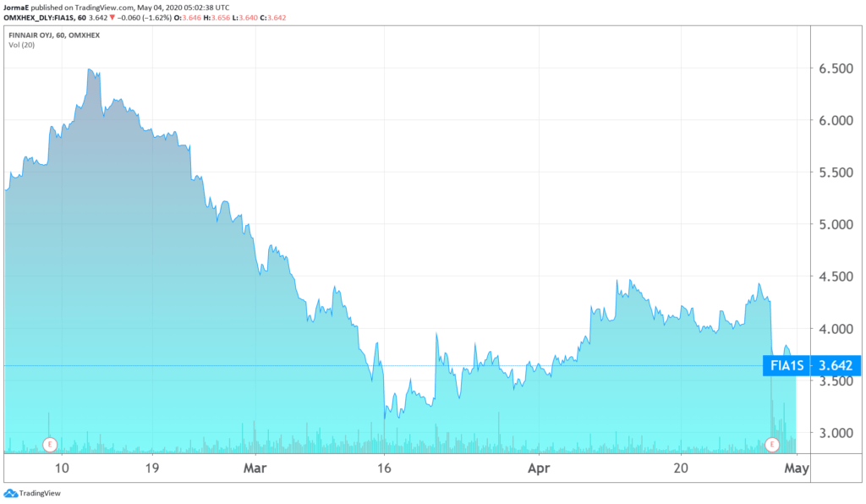Screen dimensions: 866x504
Task: Click the TradingView cloud logo icon
Action: point(10,493)
